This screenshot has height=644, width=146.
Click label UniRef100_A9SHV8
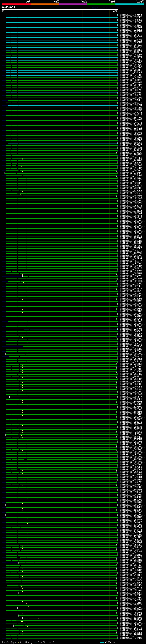tap(131, 130)
